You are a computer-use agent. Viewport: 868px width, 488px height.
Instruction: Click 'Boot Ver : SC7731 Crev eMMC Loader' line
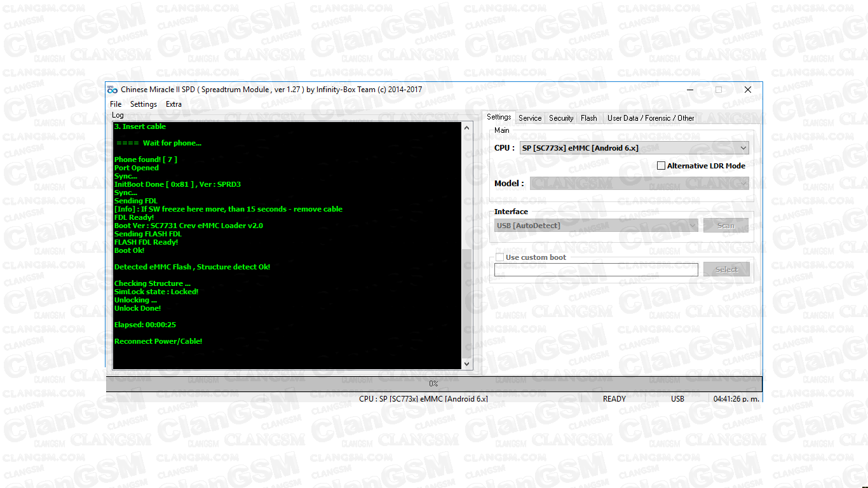pyautogui.click(x=188, y=226)
